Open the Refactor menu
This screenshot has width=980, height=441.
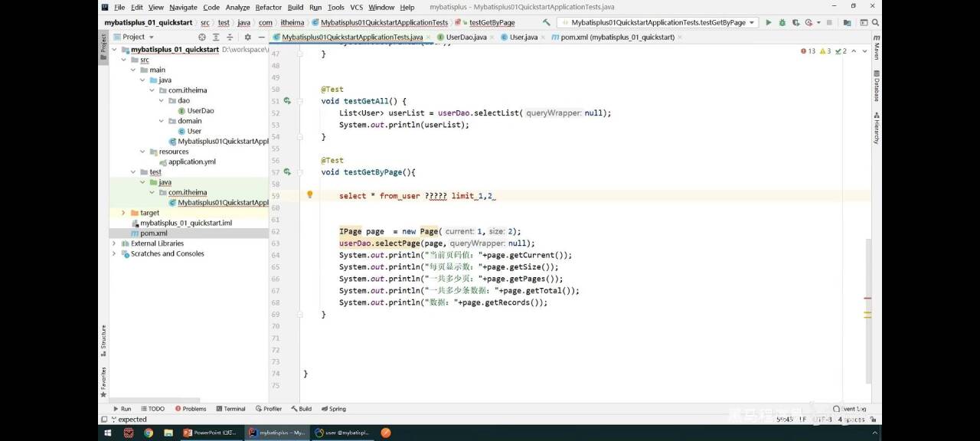point(268,7)
